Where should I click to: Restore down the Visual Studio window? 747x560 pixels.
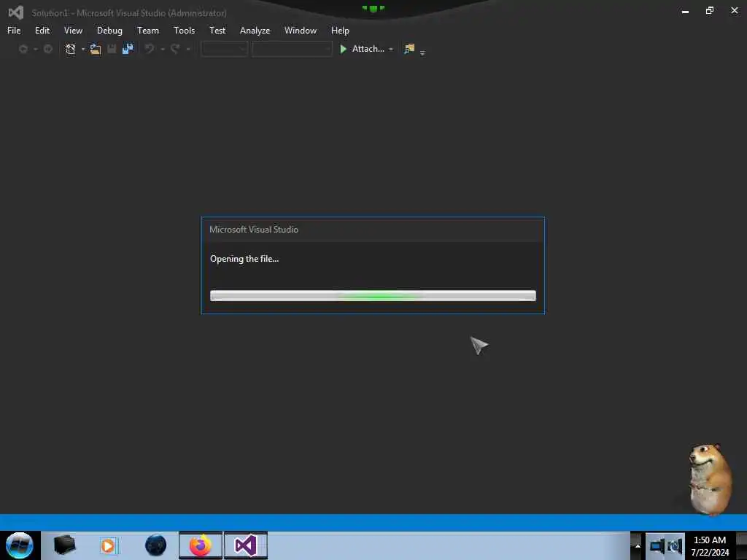(710, 10)
